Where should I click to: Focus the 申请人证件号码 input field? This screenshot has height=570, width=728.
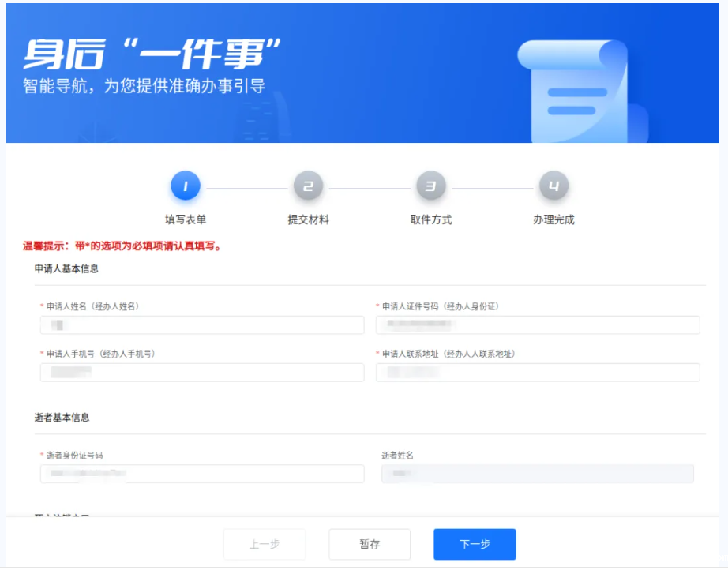click(x=538, y=325)
